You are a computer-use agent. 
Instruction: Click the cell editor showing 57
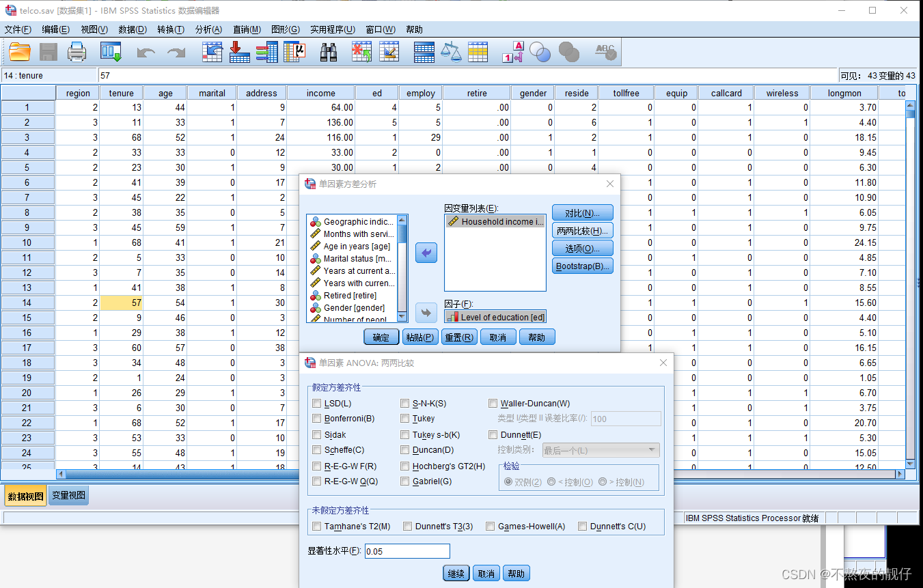[468, 75]
